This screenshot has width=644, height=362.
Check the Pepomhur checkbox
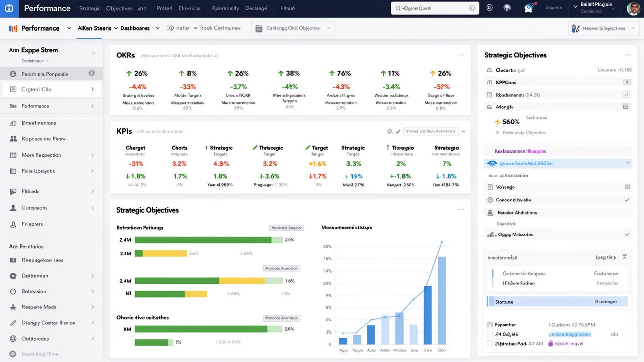490,325
